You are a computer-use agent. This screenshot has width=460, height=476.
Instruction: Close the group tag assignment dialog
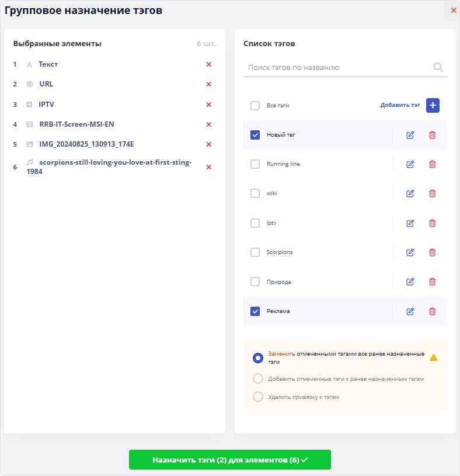(454, 11)
